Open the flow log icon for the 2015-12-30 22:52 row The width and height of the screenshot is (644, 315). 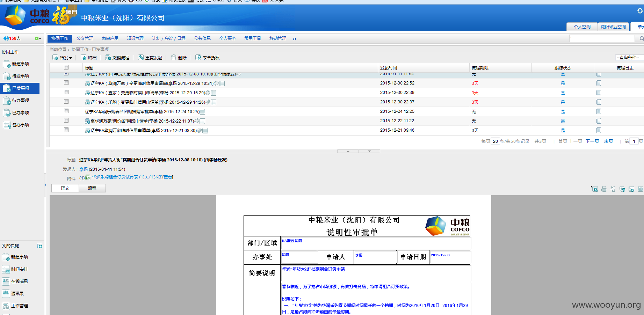pos(599,83)
